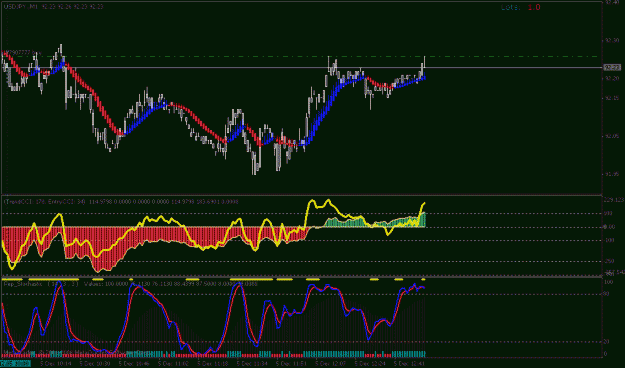Click the green CCI histogram area
This screenshot has width=625, height=368.
click(375, 222)
